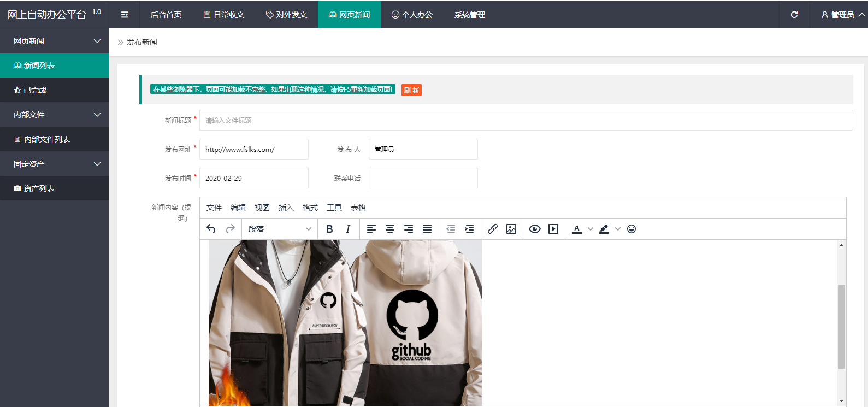This screenshot has height=407, width=868.
Task: Refresh the page using top-right reload icon
Action: [794, 15]
